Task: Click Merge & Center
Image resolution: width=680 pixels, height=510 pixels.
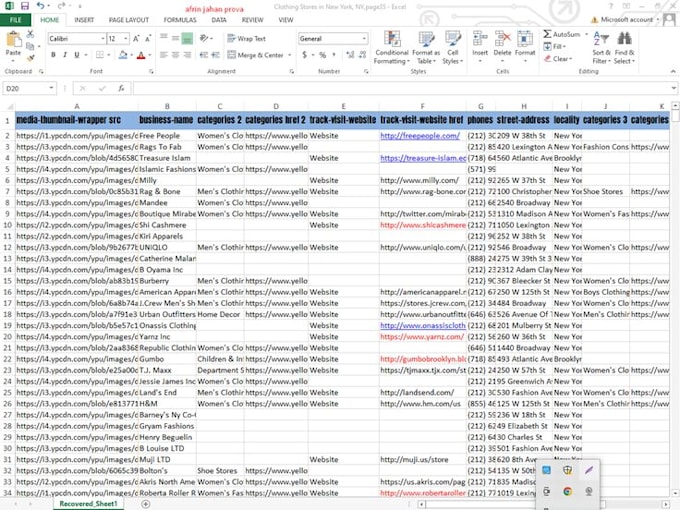Action: pyautogui.click(x=255, y=55)
